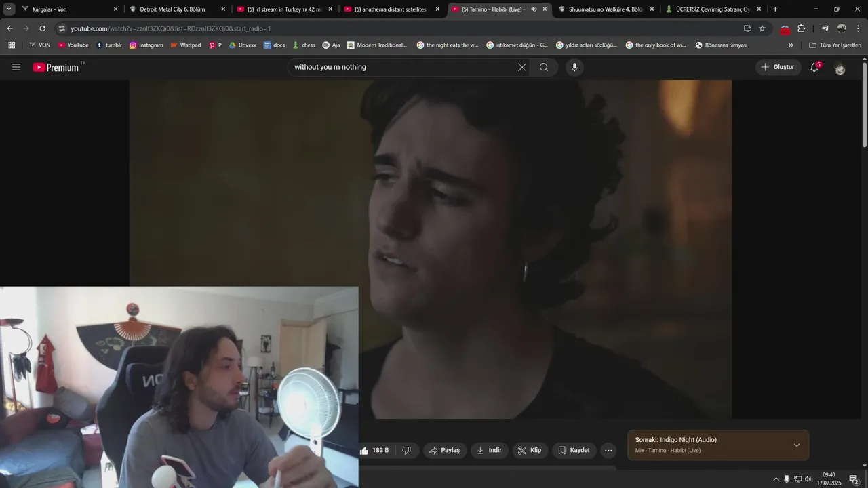This screenshot has width=868, height=488.
Task: Open the Extensions puzzle icon
Action: tap(802, 28)
